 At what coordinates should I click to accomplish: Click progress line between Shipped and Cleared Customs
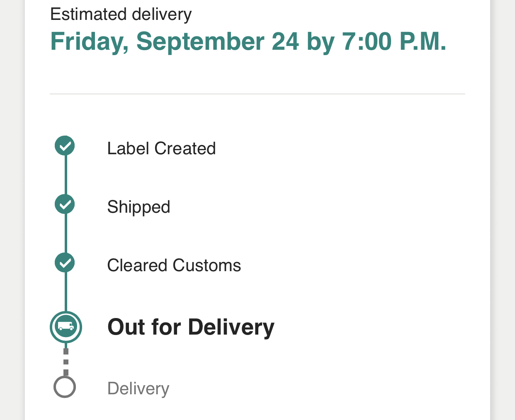(66, 233)
